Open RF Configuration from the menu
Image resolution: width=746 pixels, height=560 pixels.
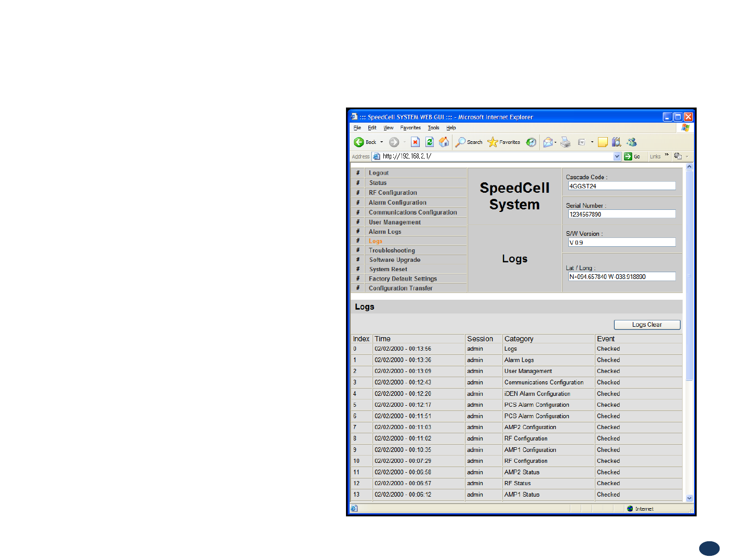click(393, 193)
